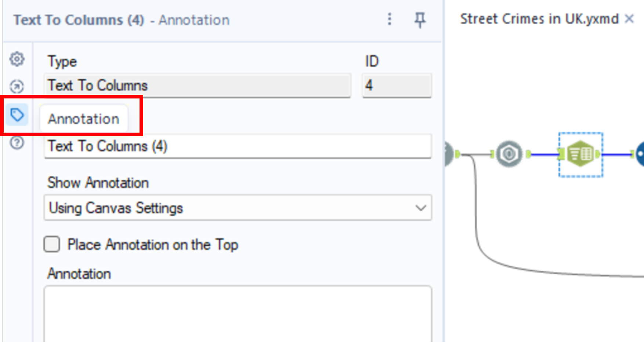Select the blue connection line entering Text To Columns
This screenshot has width=644, height=342.
tap(544, 154)
